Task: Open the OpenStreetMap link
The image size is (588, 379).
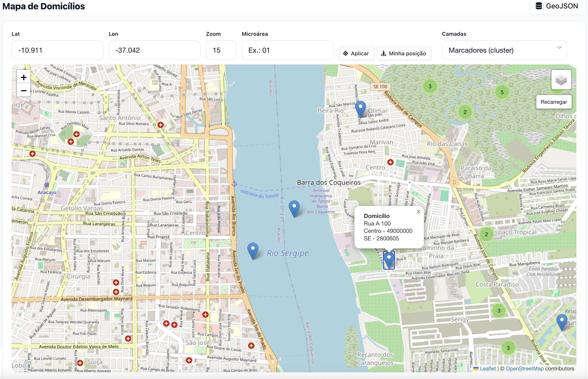Action: click(524, 368)
